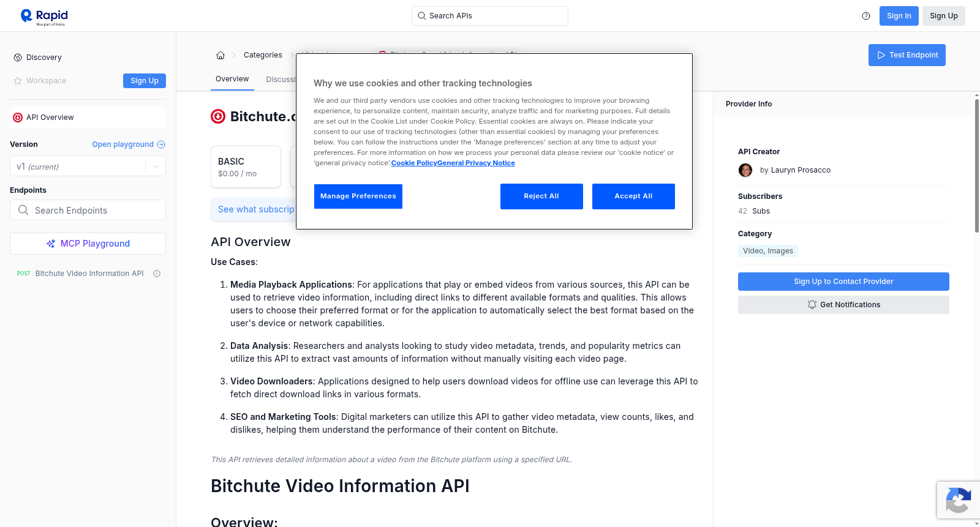Click the Discovery compass icon
Image resolution: width=980 pixels, height=527 pixels.
point(18,58)
